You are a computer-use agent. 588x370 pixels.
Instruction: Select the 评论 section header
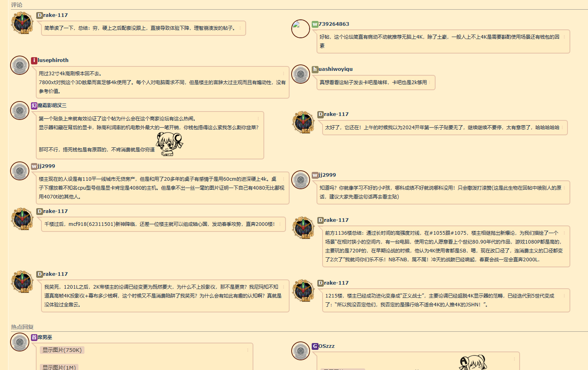tap(18, 5)
